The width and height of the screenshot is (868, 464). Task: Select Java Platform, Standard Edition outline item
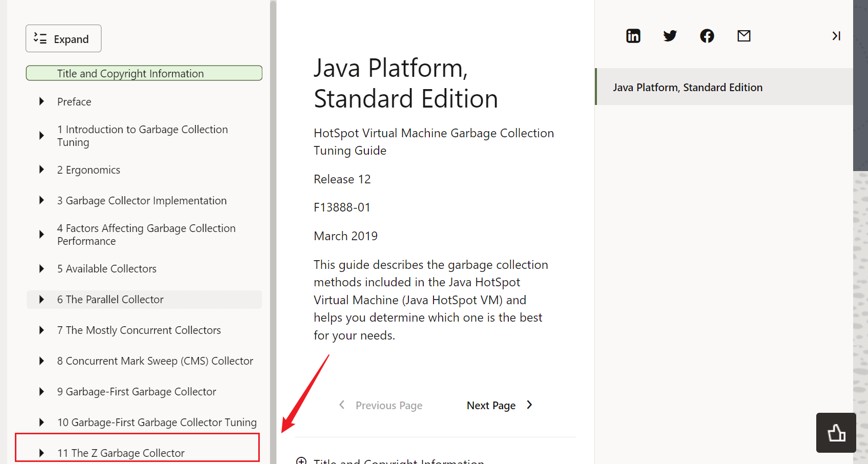point(687,88)
